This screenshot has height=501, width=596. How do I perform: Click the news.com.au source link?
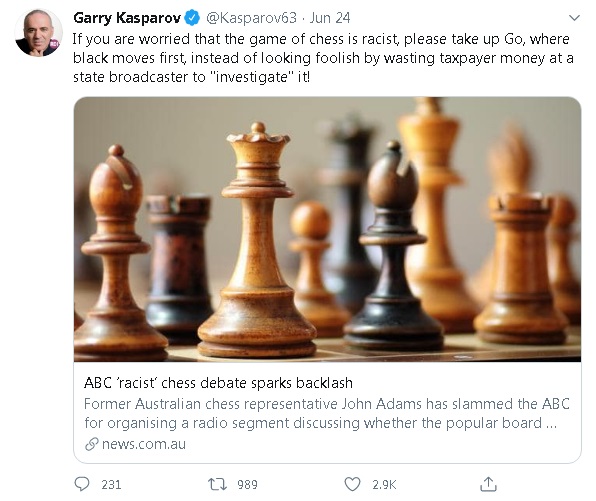(x=144, y=444)
